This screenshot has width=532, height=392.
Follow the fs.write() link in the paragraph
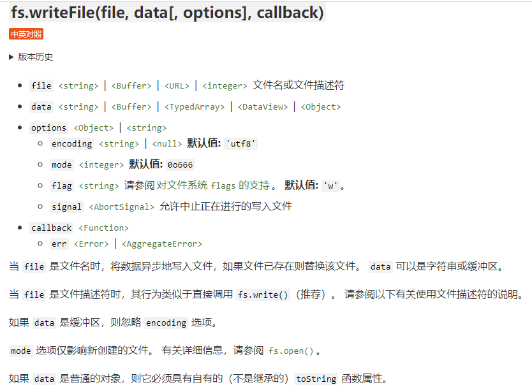tap(263, 295)
